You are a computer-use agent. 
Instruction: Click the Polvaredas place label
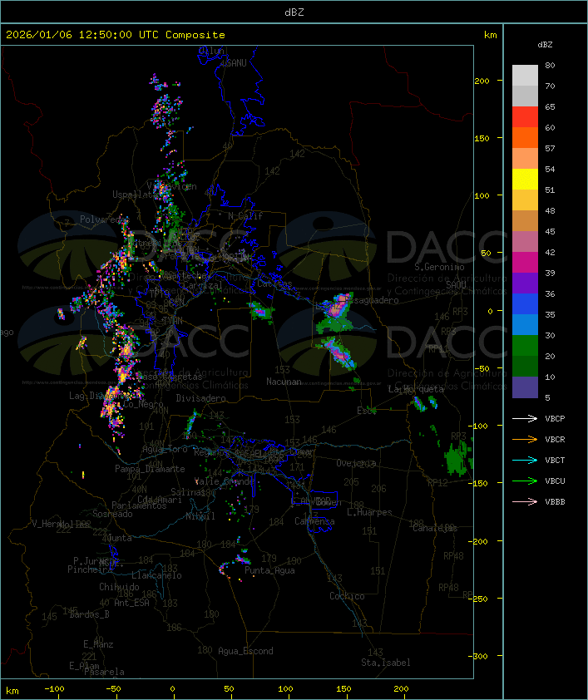pos(103,219)
